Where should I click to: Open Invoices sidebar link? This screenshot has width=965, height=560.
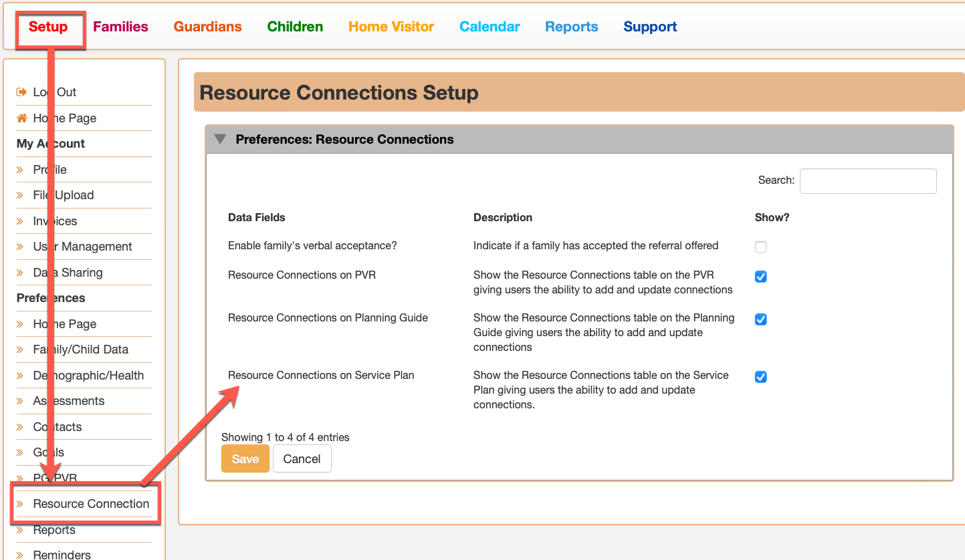click(55, 221)
